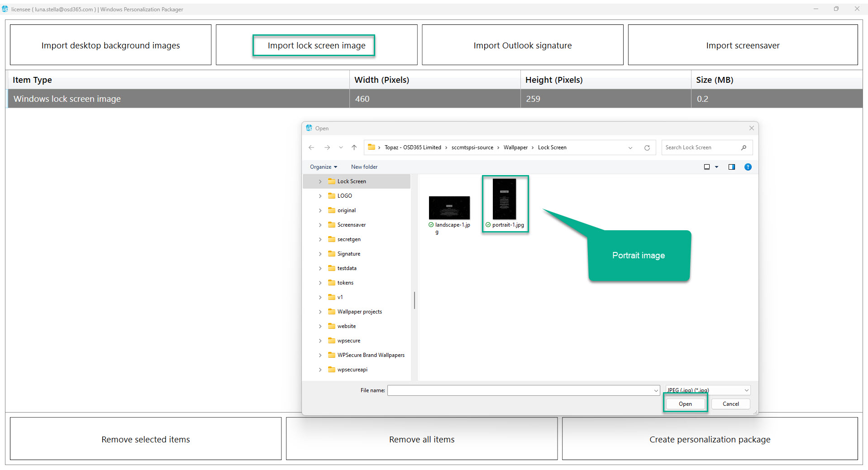Open the Organize dropdown menu
The height and width of the screenshot is (470, 868).
pyautogui.click(x=323, y=166)
